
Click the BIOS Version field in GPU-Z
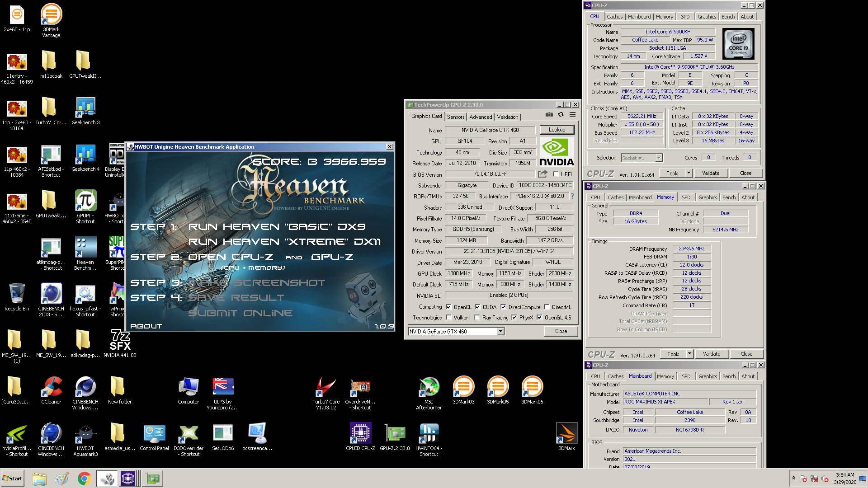(x=490, y=174)
